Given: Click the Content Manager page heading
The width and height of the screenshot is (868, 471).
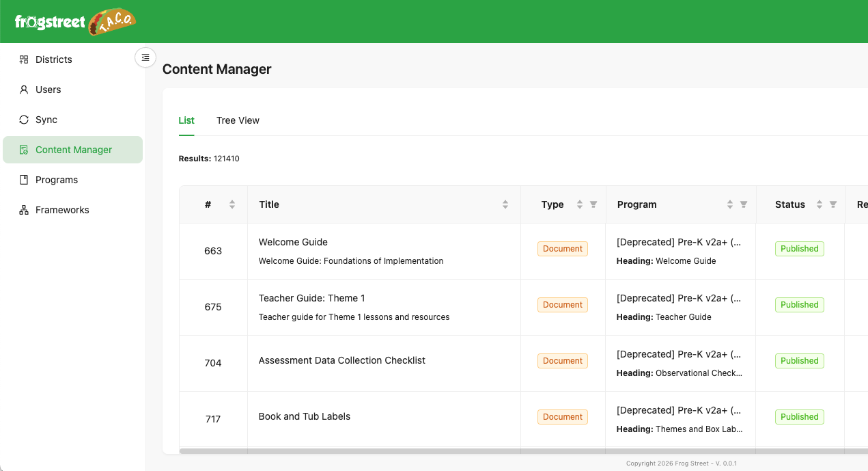Looking at the screenshot, I should click(217, 69).
